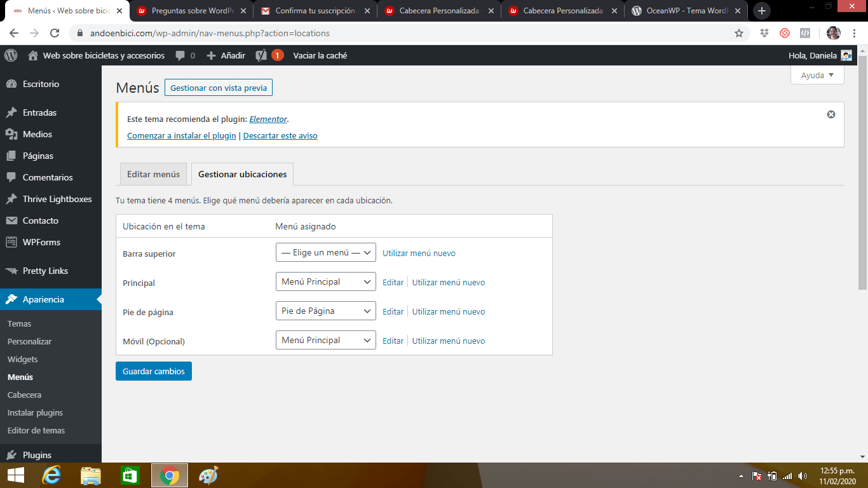Click the page vertical scrollbar
The width and height of the screenshot is (868, 488).
click(862, 172)
